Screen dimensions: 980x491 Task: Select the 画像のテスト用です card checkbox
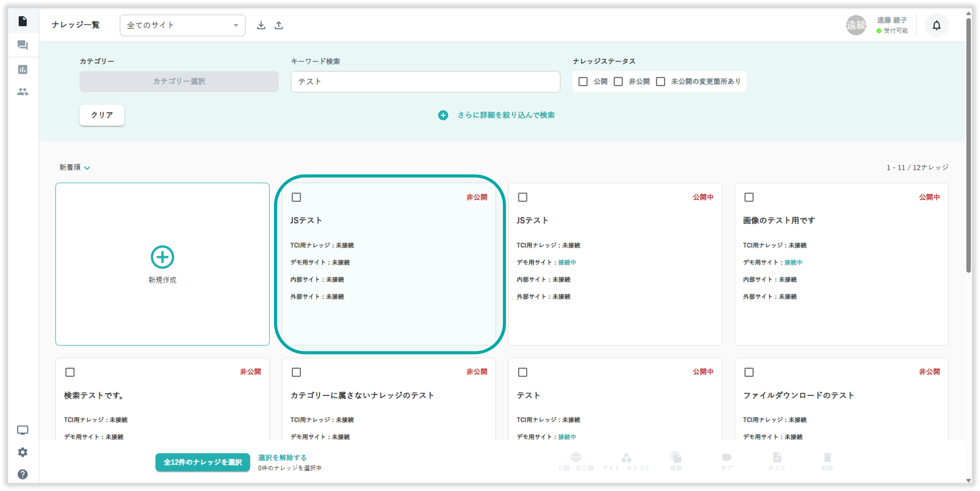pyautogui.click(x=749, y=197)
